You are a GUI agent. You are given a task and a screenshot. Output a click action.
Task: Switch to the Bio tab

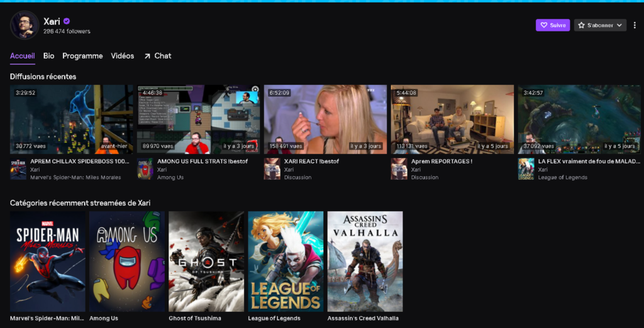click(49, 56)
